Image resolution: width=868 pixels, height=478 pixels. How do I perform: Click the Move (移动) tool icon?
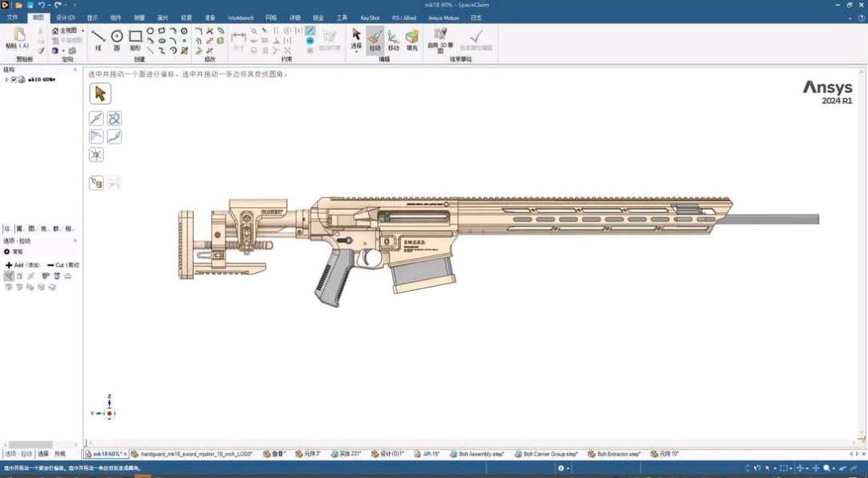pos(393,39)
